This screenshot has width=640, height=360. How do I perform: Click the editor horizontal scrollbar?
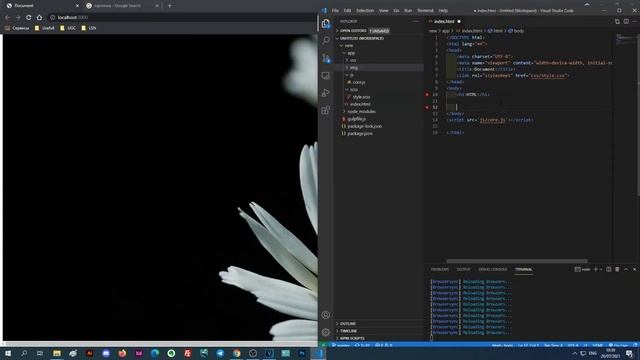tap(517, 261)
